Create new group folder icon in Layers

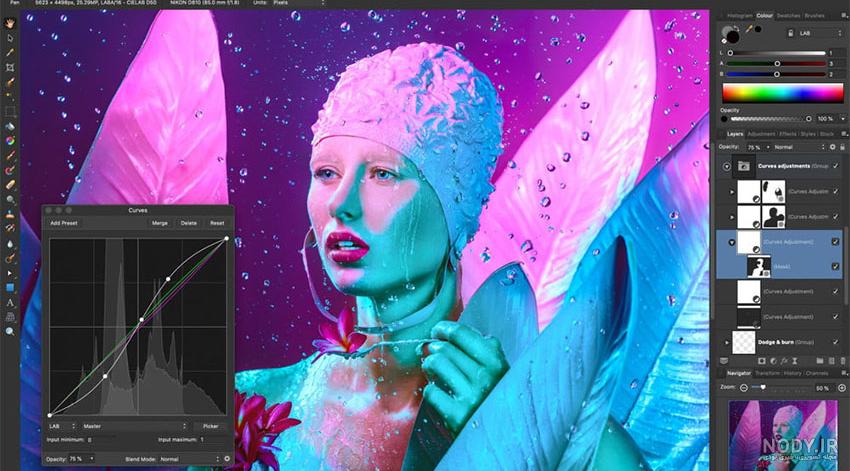click(x=820, y=361)
